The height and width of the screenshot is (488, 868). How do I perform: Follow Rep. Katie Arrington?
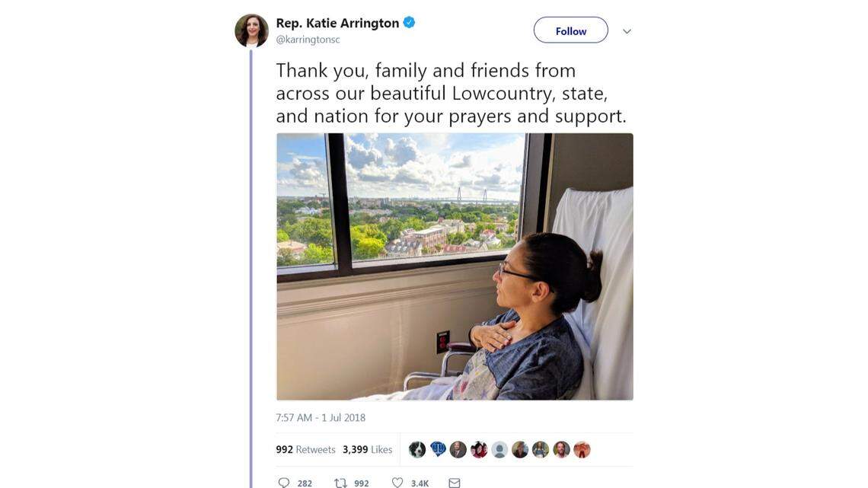[x=570, y=30]
